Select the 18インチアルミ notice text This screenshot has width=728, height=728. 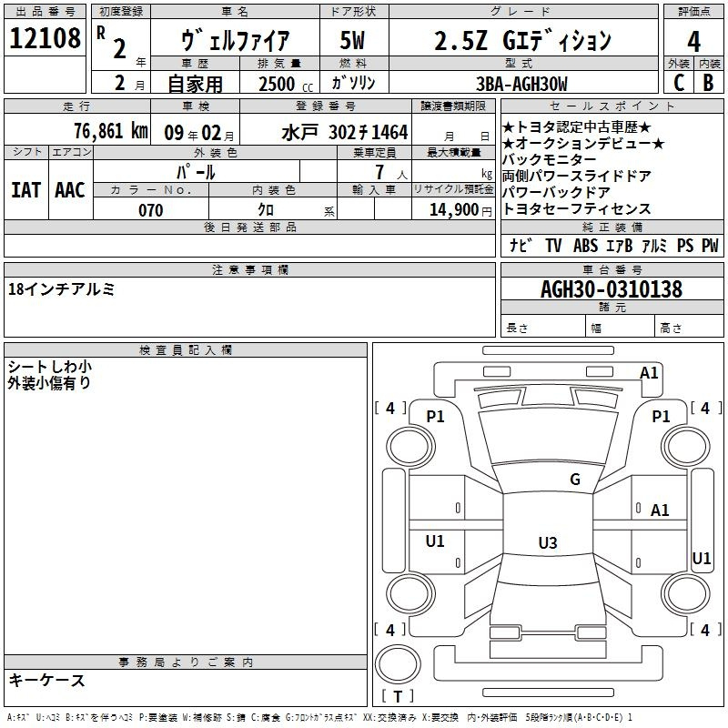tap(61, 289)
